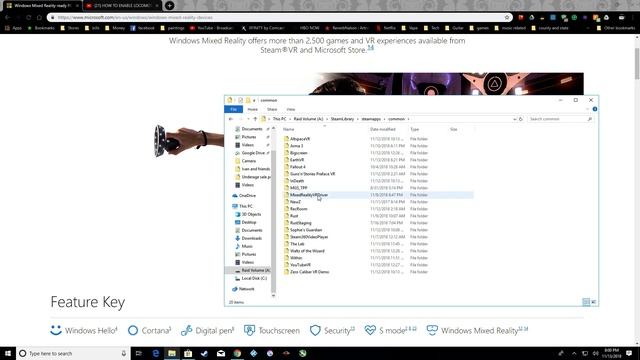Switch to the HOW TO ENABLE YouTube tab
This screenshot has width=640, height=360.
point(122,6)
